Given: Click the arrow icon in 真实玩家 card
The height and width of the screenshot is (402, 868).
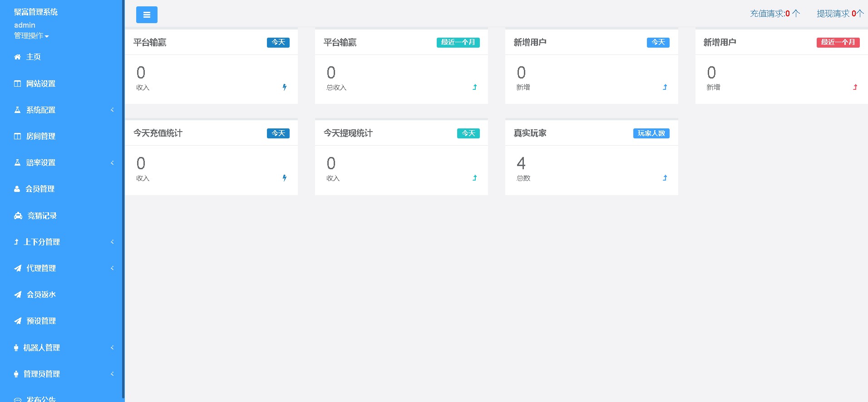Looking at the screenshot, I should point(665,178).
